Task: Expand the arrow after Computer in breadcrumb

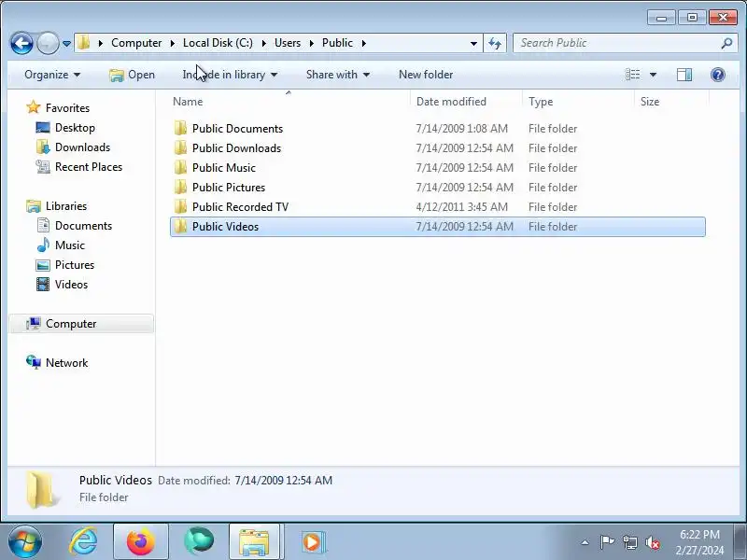Action: [173, 43]
